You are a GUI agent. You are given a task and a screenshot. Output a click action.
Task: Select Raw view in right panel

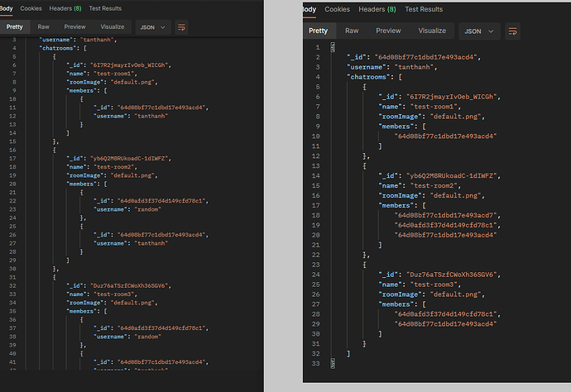coord(352,31)
